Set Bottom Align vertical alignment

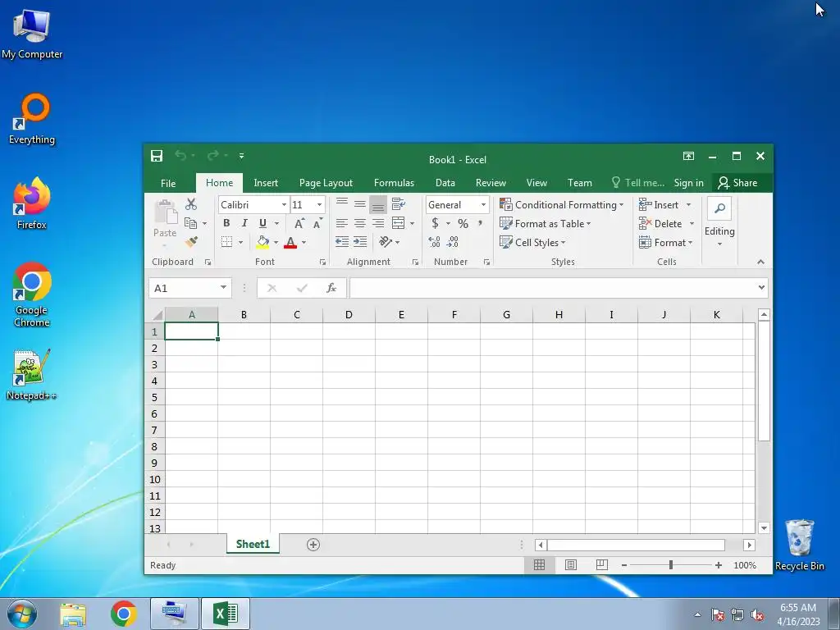pos(378,204)
